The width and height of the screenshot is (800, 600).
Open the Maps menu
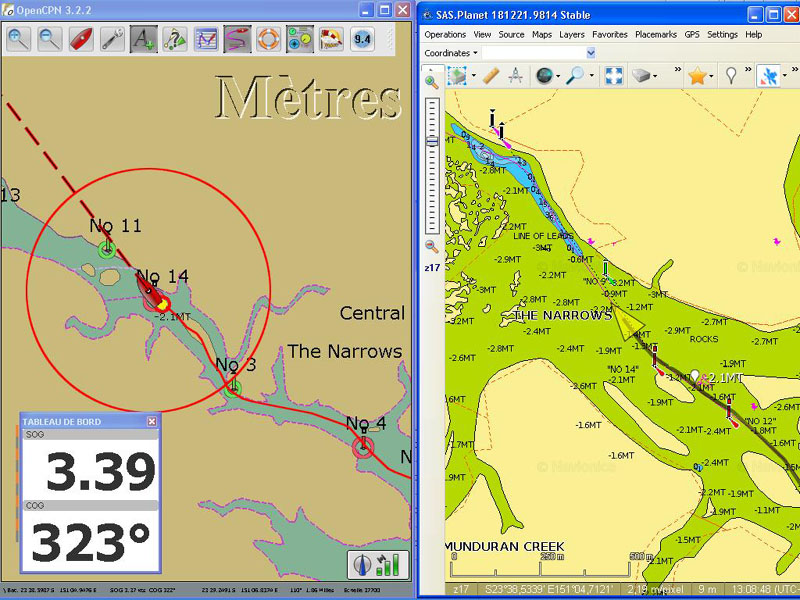[542, 35]
